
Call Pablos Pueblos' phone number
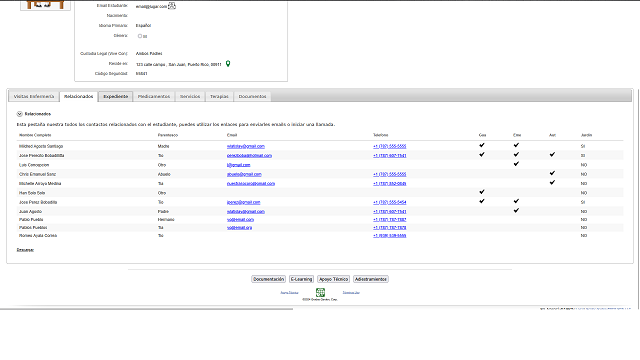pyautogui.click(x=389, y=228)
